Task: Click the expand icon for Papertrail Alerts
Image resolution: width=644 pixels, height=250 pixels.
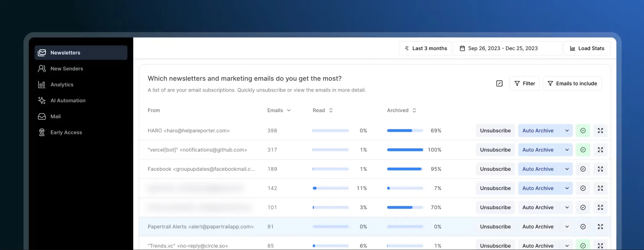Action: click(x=600, y=227)
